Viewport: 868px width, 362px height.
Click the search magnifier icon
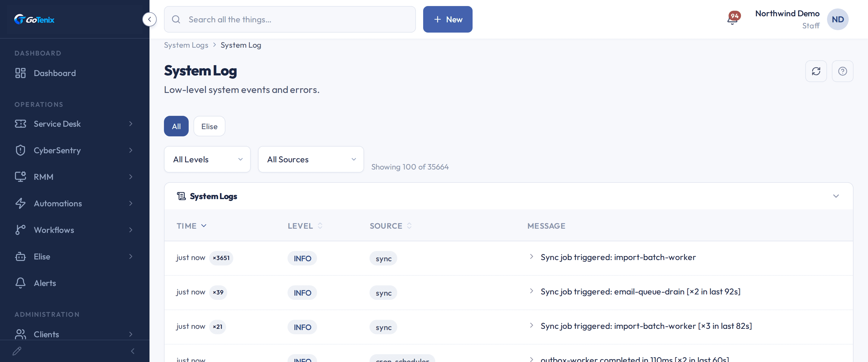pos(176,19)
